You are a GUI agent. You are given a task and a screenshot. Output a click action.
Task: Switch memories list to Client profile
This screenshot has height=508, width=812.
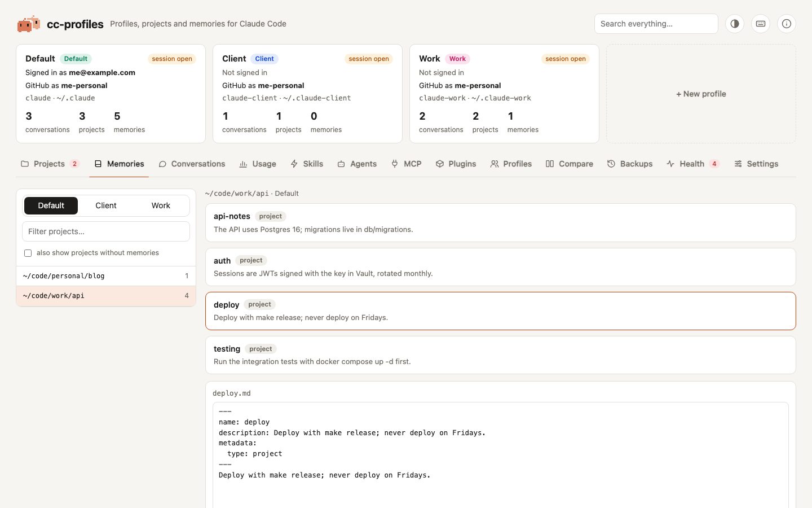[x=106, y=205]
